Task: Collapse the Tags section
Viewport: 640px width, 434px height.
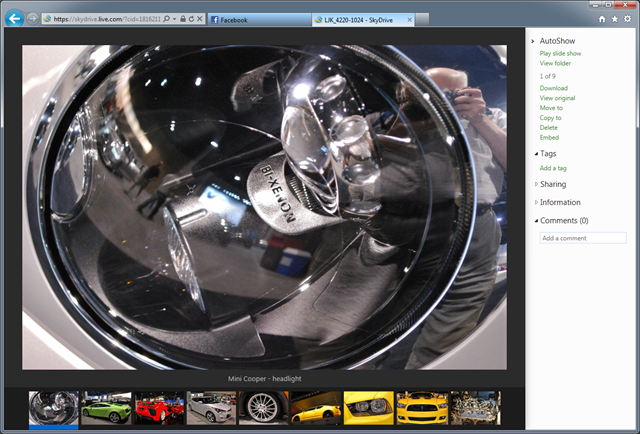Action: 547,153
